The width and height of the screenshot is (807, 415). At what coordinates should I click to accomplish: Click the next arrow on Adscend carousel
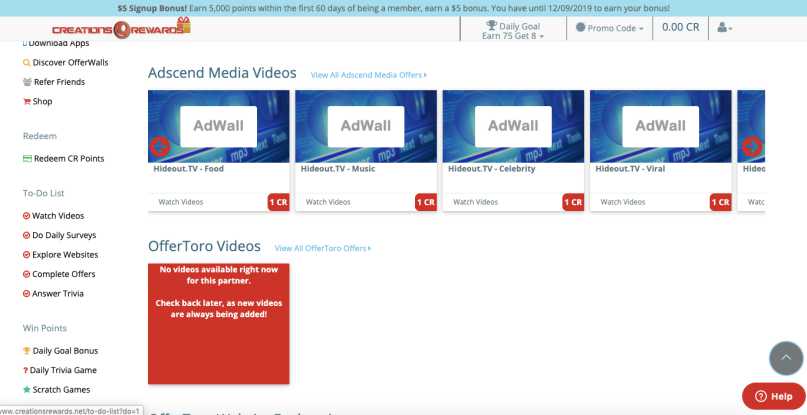coord(752,147)
